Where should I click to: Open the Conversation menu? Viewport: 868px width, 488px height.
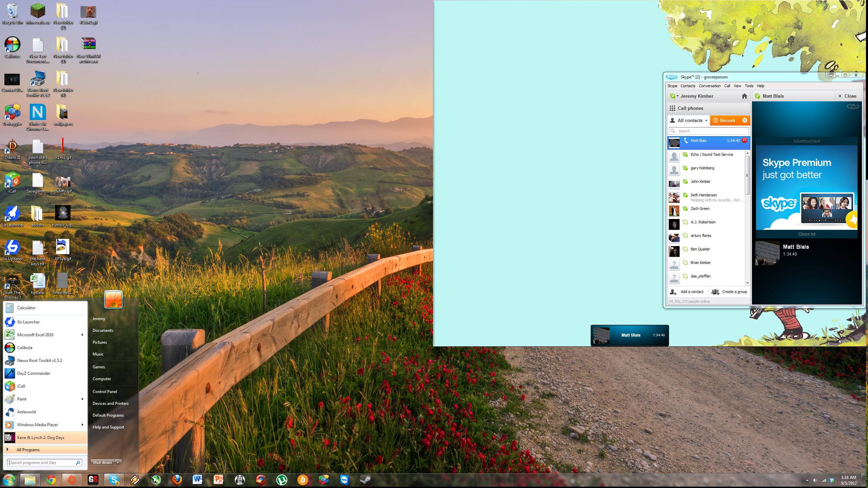(x=710, y=86)
